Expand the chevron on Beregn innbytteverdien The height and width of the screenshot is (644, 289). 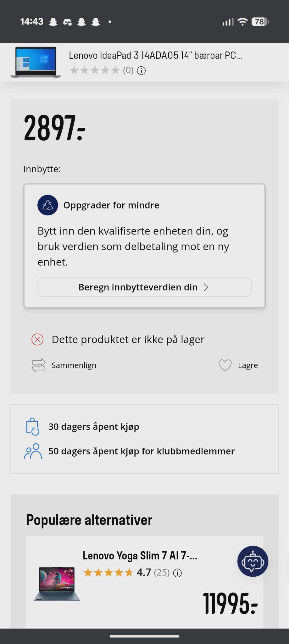(x=206, y=287)
